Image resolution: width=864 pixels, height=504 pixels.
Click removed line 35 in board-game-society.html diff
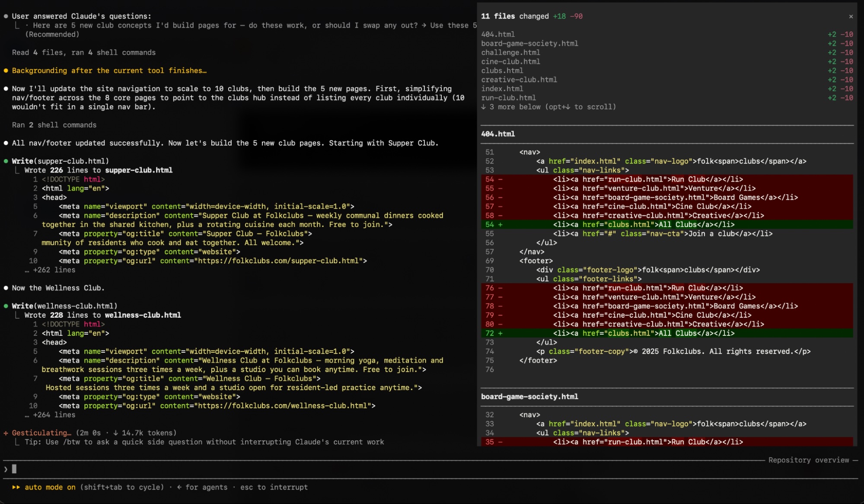coord(667,442)
